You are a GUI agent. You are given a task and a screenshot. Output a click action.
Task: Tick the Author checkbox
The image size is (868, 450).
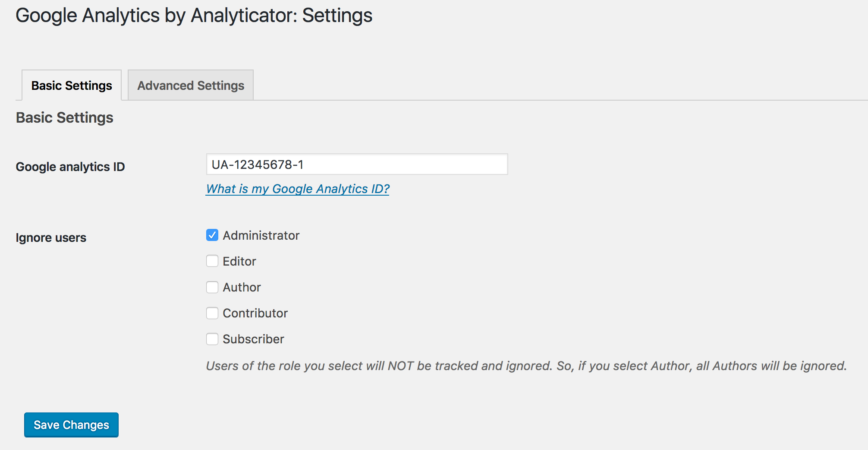point(212,287)
